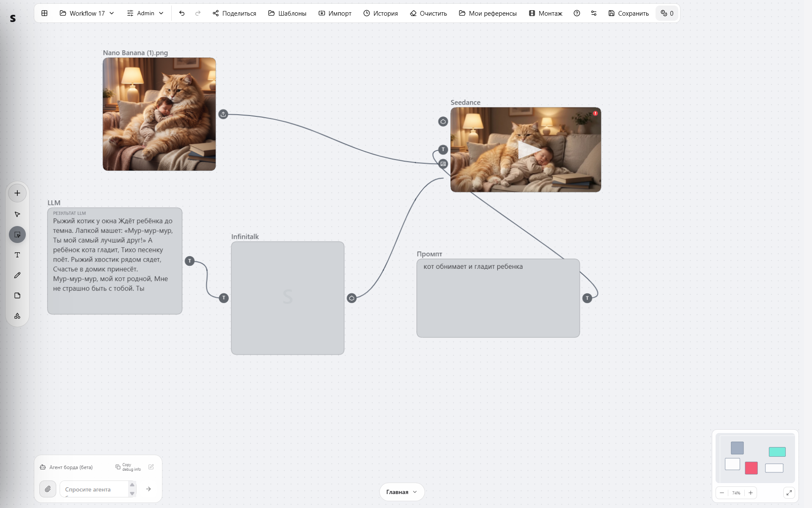Expand the Workflow 17 dropdown
Image resolution: width=812 pixels, height=508 pixels.
tap(87, 13)
